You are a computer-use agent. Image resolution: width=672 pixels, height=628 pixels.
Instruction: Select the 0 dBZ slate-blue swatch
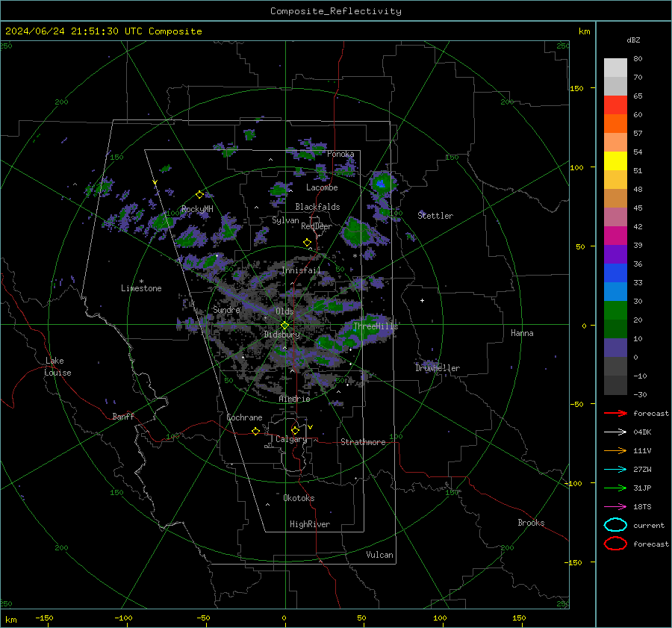615,348
